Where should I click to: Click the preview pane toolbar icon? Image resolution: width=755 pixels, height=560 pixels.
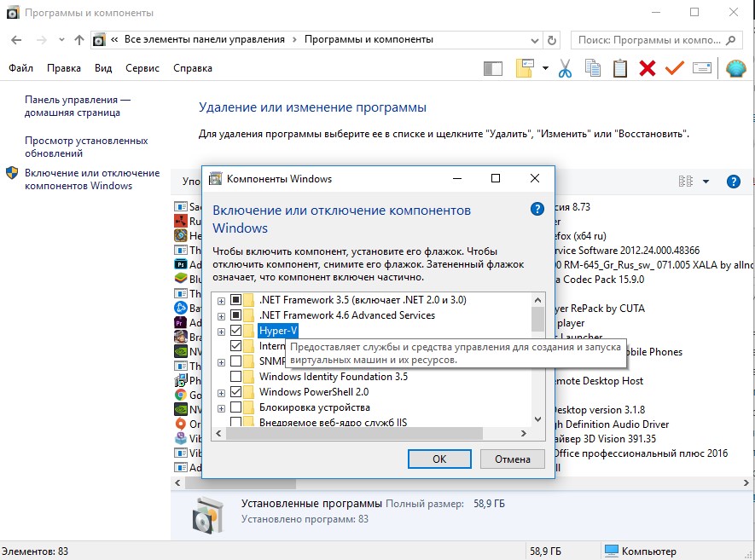492,68
